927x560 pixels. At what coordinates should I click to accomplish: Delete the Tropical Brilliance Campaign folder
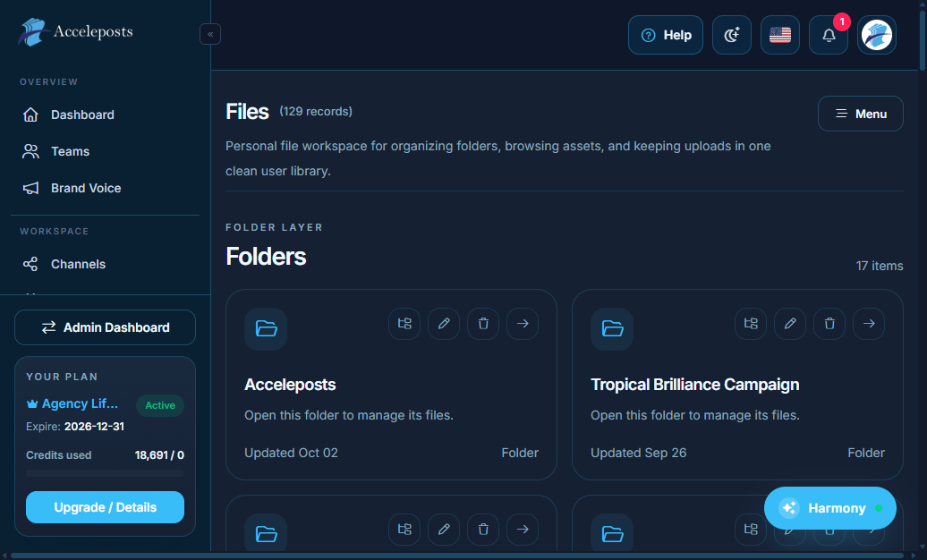point(829,324)
